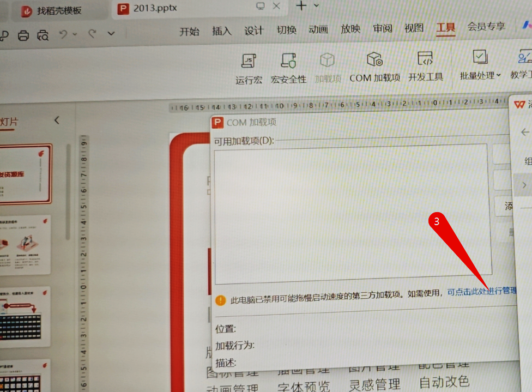Image resolution: width=532 pixels, height=392 pixels.
Task: Open the 视图 ribbon tab
Action: point(414,28)
